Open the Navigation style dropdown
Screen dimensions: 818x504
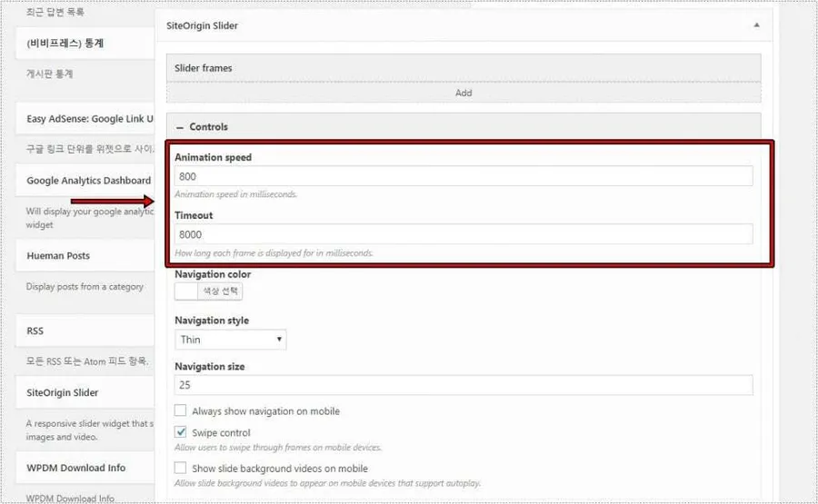(230, 340)
